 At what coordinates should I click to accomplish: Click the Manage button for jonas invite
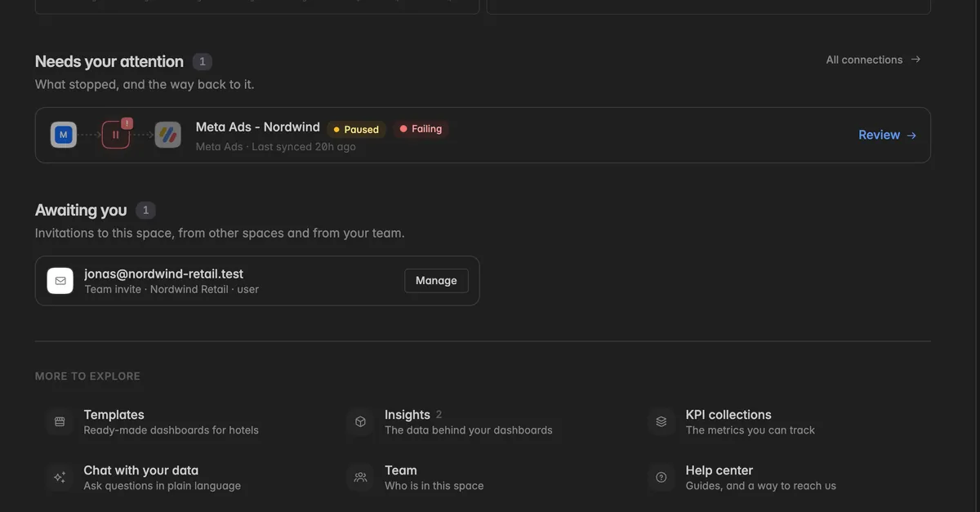point(436,281)
